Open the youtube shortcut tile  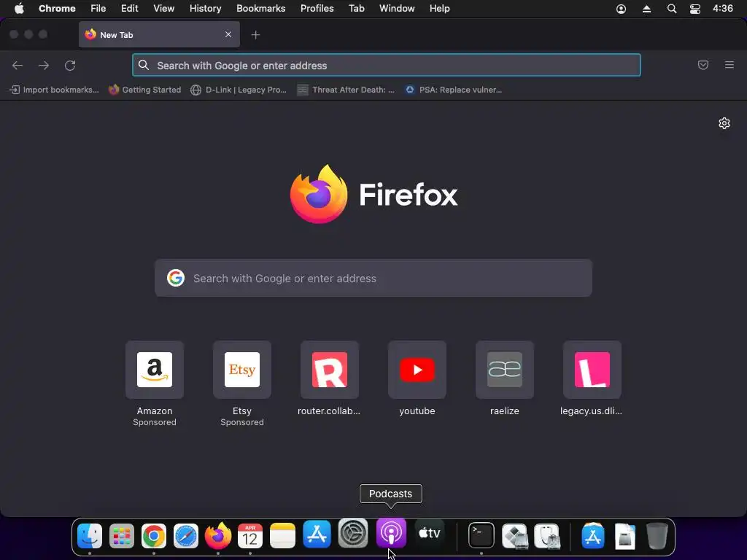417,370
